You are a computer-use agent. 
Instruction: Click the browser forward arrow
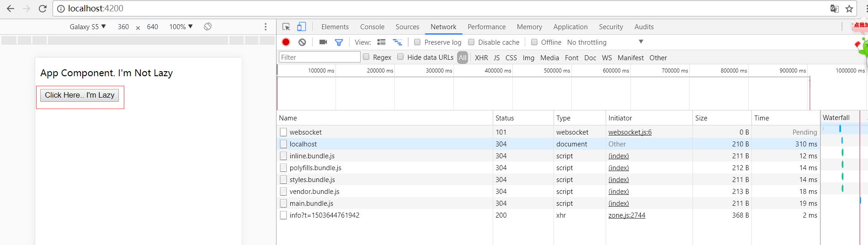coord(27,9)
